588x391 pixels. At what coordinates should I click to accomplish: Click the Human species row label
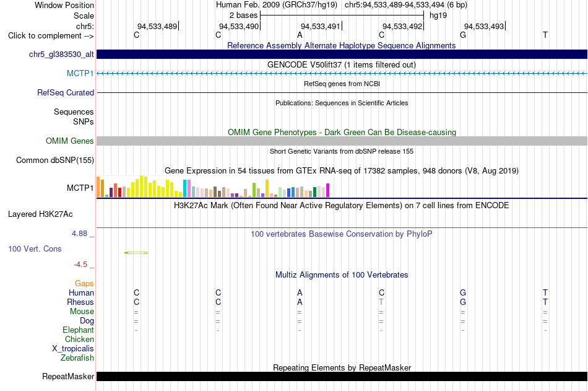click(x=81, y=292)
